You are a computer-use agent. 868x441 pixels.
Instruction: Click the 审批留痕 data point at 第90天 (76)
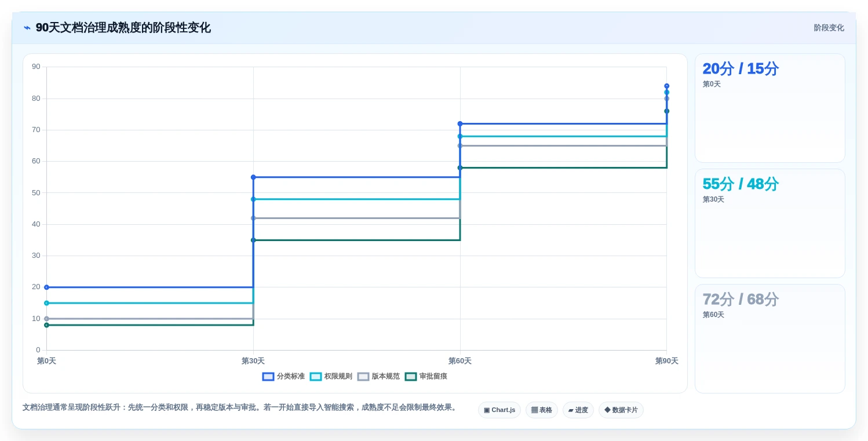tap(666, 111)
